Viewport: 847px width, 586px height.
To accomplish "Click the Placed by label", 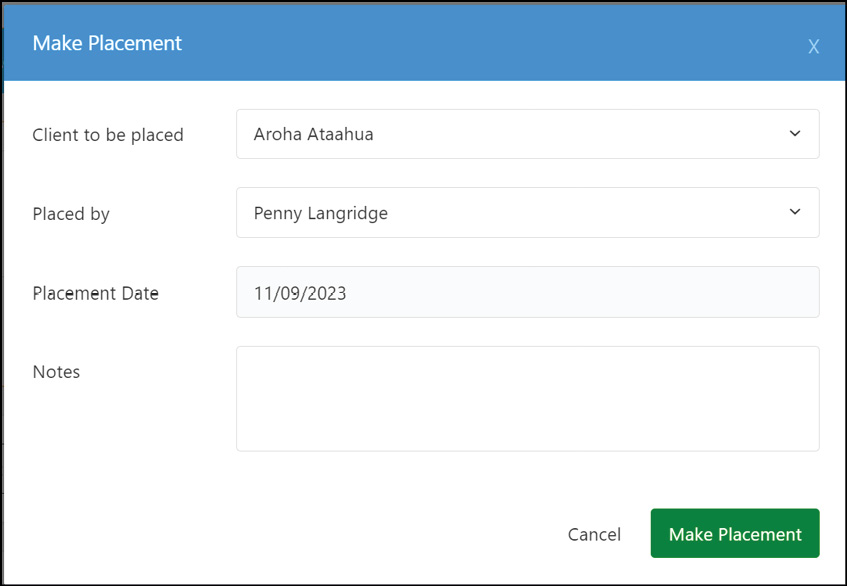I will pyautogui.click(x=71, y=214).
